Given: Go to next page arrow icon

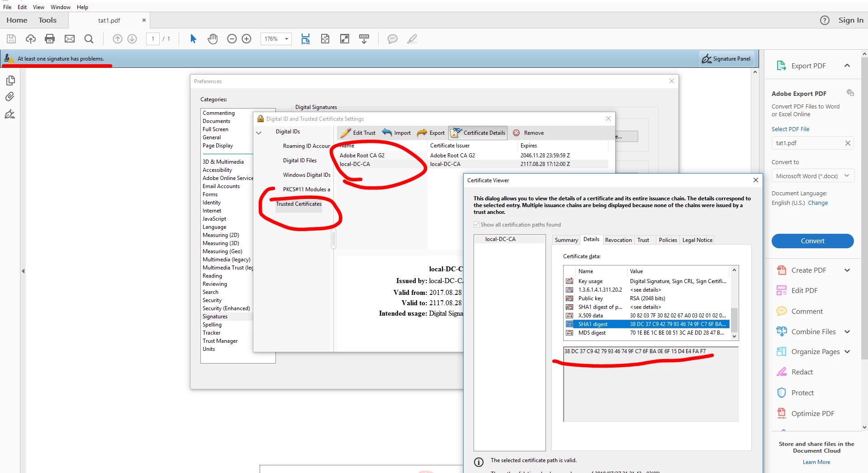Looking at the screenshot, I should 132,39.
